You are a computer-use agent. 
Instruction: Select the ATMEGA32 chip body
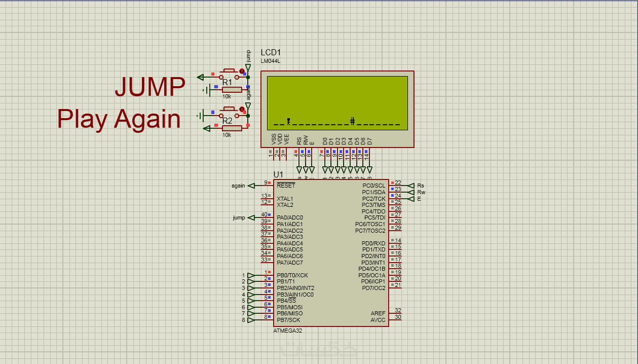(x=331, y=253)
